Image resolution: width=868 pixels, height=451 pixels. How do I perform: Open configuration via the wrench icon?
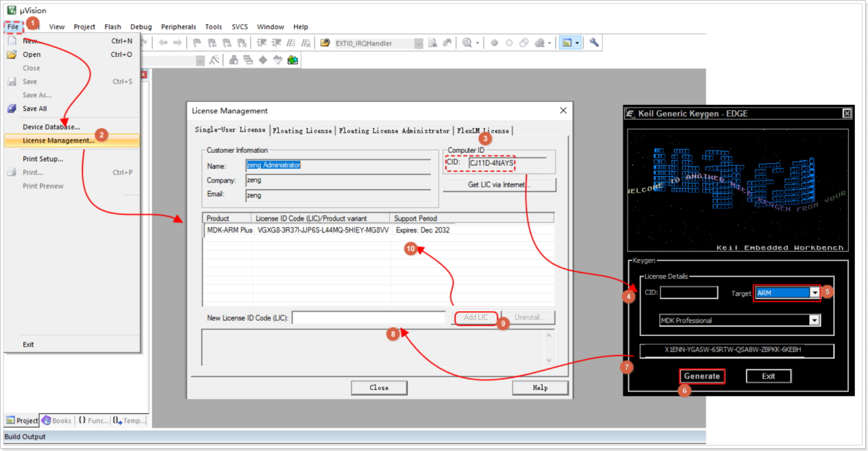tap(594, 42)
